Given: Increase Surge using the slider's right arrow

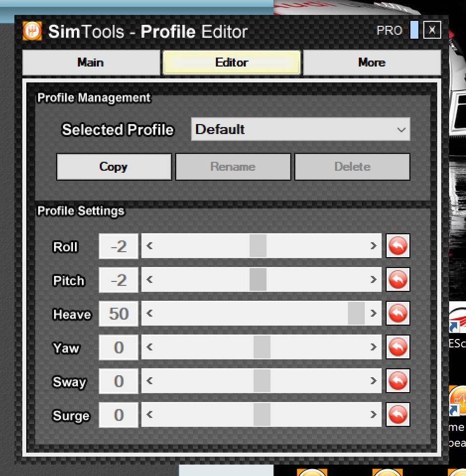Looking at the screenshot, I should click(373, 414).
